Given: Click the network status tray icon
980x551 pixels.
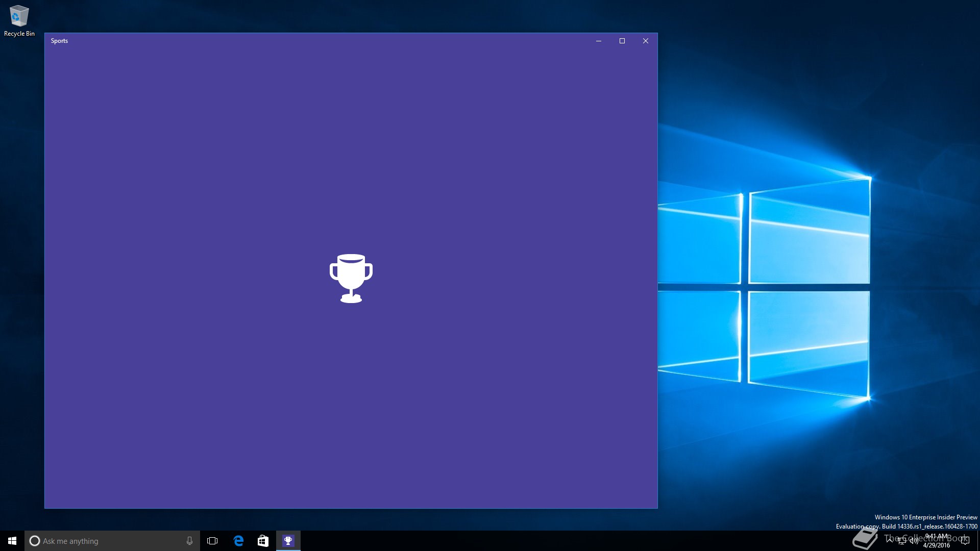Looking at the screenshot, I should 902,541.
